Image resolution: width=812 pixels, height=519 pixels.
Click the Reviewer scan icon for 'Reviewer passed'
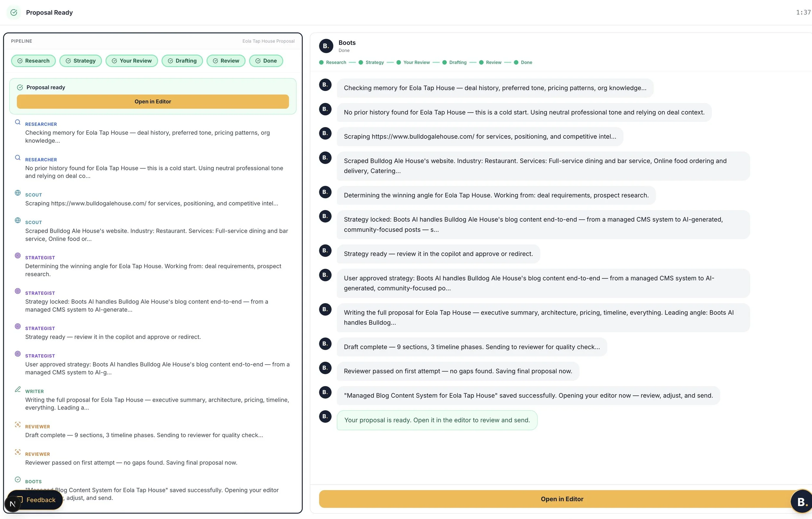[x=18, y=452]
